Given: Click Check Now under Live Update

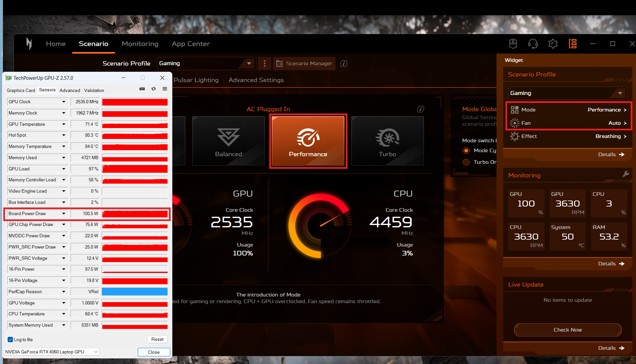Looking at the screenshot, I should [567, 330].
